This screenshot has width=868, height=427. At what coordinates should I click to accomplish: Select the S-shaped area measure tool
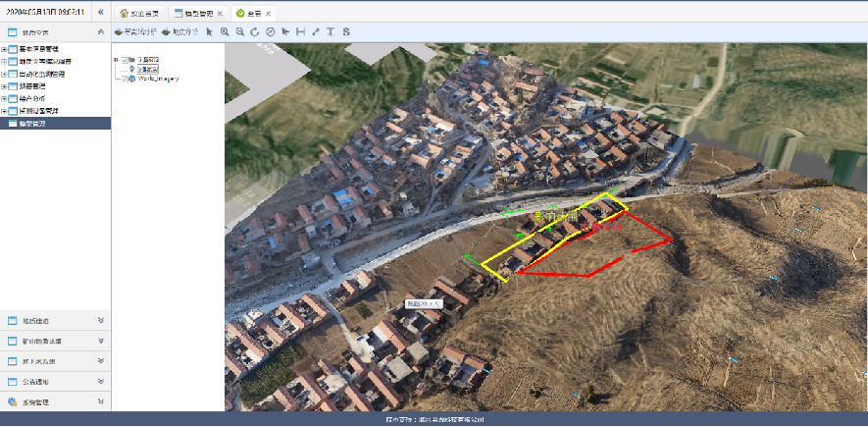346,32
